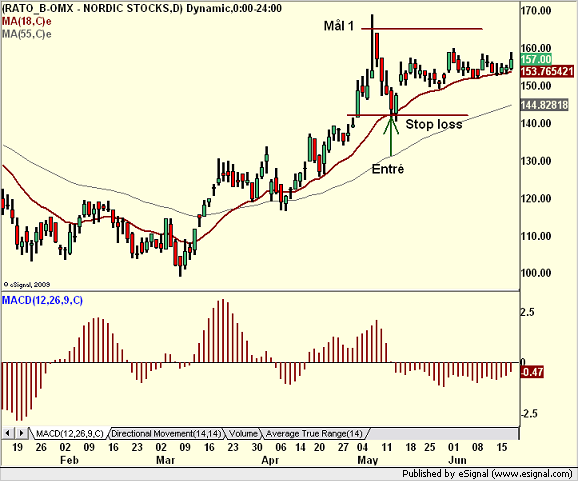Screen dimensions: 578x481
Task: Click the -2.5 MACD axis label
Action: [x=529, y=414]
